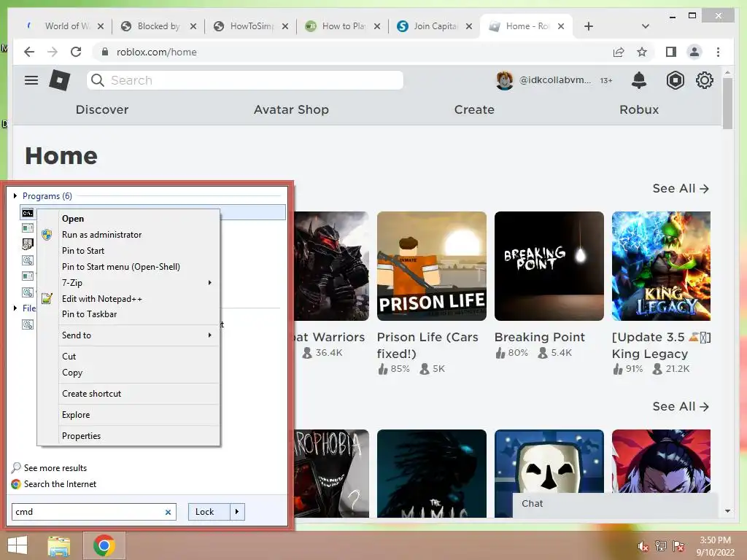Expand the Programs (6) group
Screen dimensions: 747x560
(15, 195)
